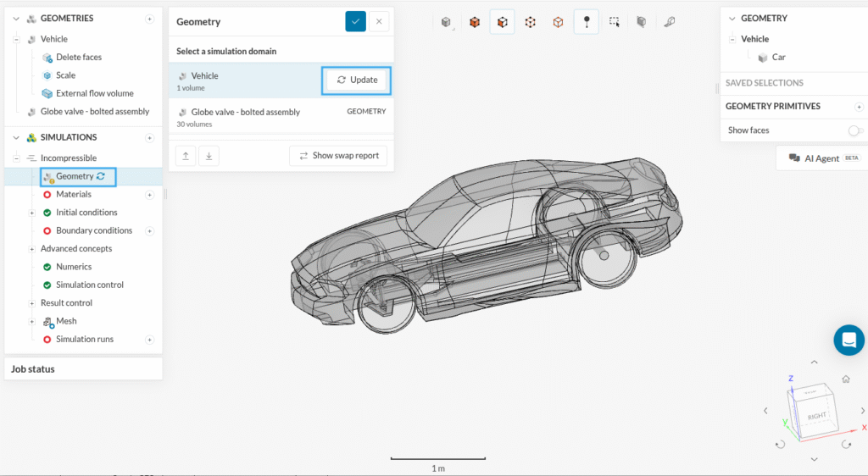Open the live chat support bubble
Image resolution: width=868 pixels, height=476 pixels.
849,340
